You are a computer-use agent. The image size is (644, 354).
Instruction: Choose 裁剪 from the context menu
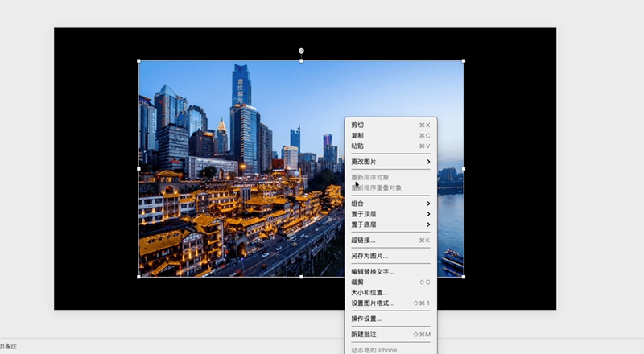pos(390,282)
